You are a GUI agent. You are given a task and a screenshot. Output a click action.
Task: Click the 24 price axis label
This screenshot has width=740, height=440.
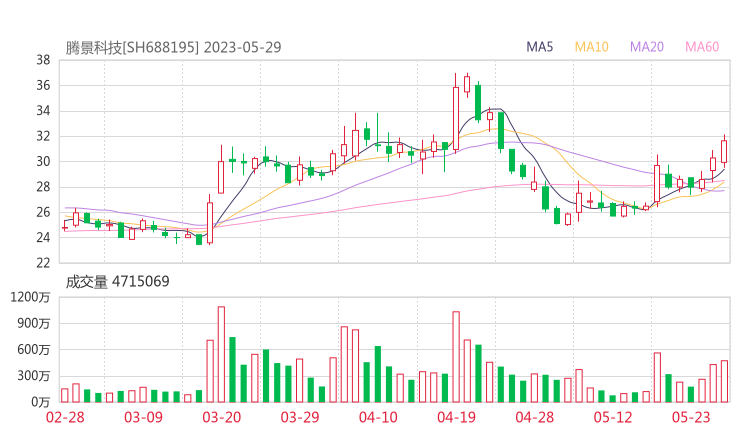pos(43,237)
